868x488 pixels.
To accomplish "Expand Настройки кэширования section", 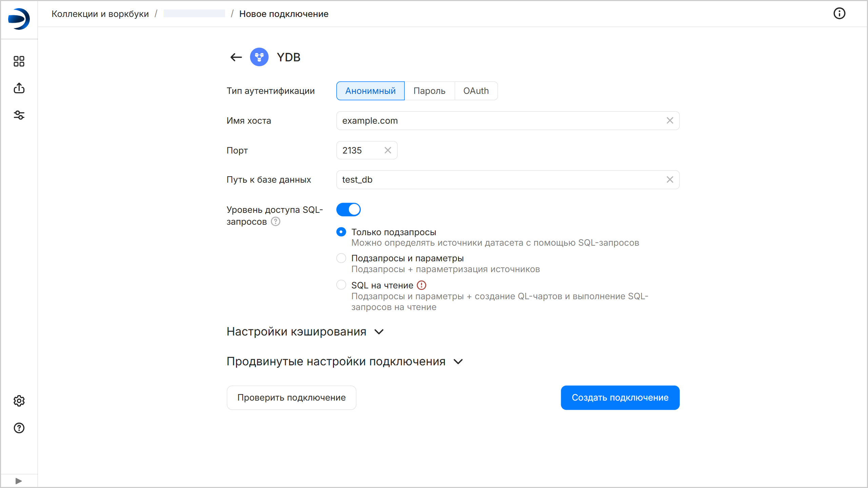I will click(x=305, y=331).
